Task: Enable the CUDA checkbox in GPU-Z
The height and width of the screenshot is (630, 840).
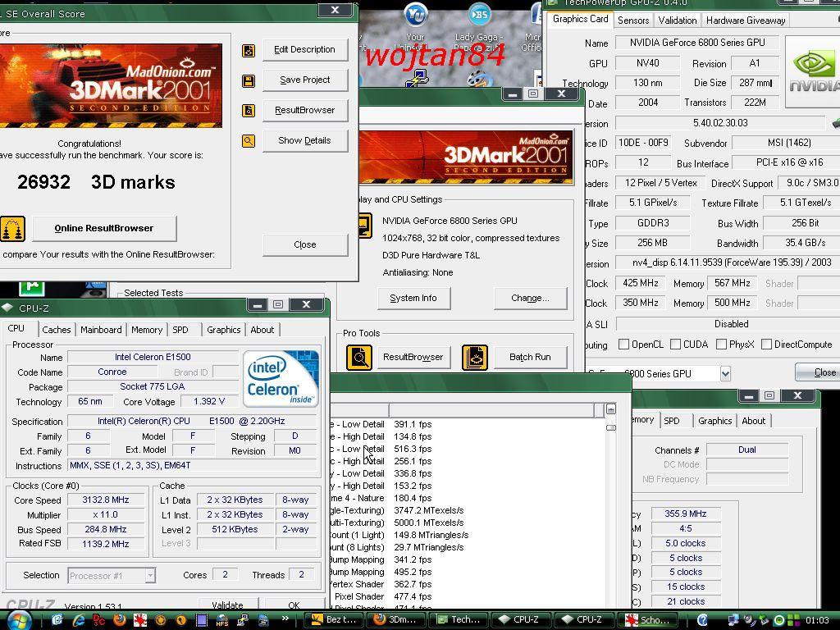Action: (676, 345)
